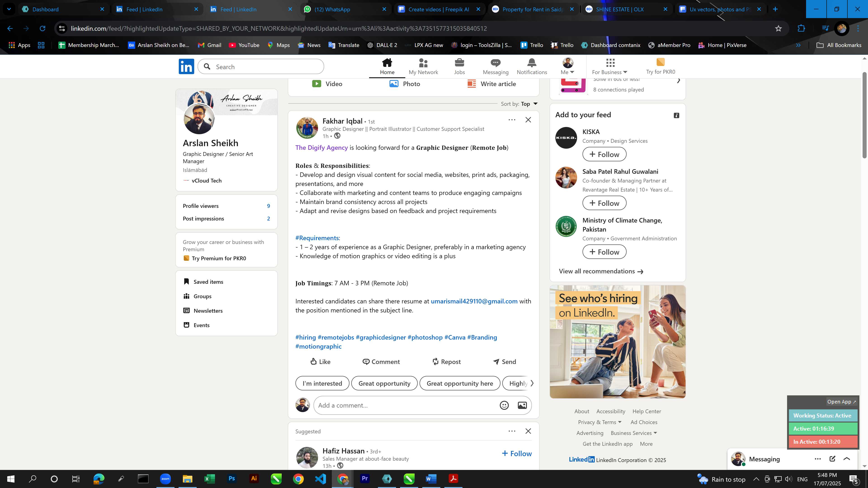The height and width of the screenshot is (488, 868).
Task: Open YouTube bookmark
Action: [244, 45]
